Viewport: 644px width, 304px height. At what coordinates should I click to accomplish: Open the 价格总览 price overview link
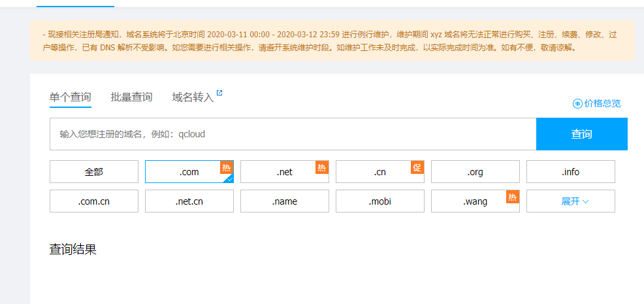point(602,104)
